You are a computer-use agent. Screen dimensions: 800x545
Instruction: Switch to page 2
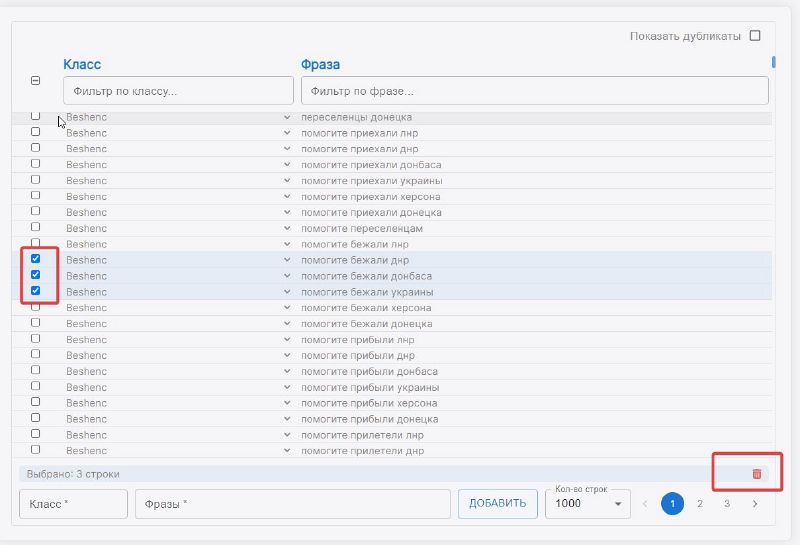click(x=700, y=504)
